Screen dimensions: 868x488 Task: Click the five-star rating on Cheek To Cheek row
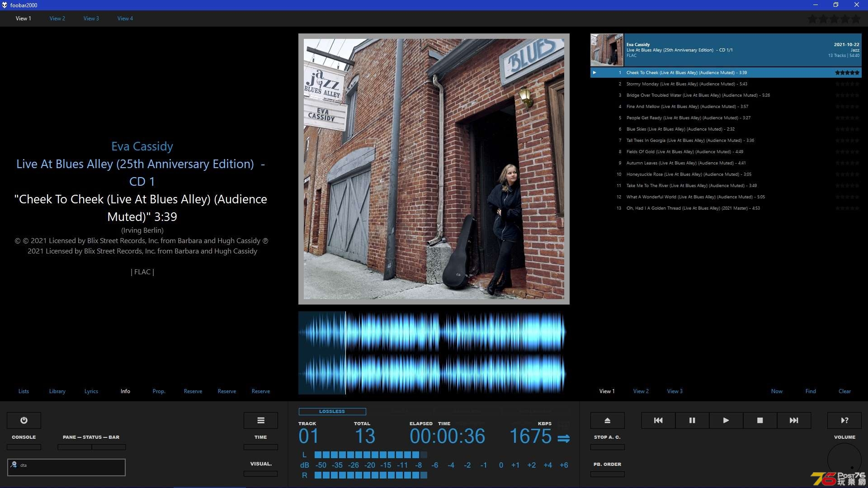point(847,72)
